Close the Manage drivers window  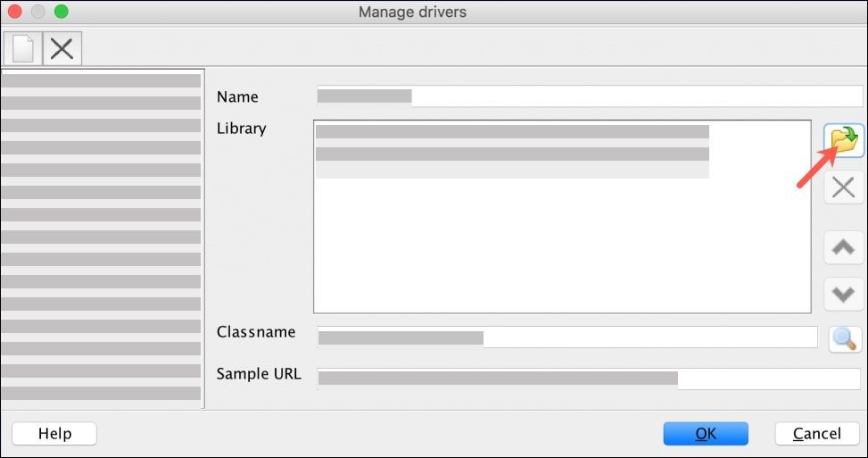click(x=15, y=12)
